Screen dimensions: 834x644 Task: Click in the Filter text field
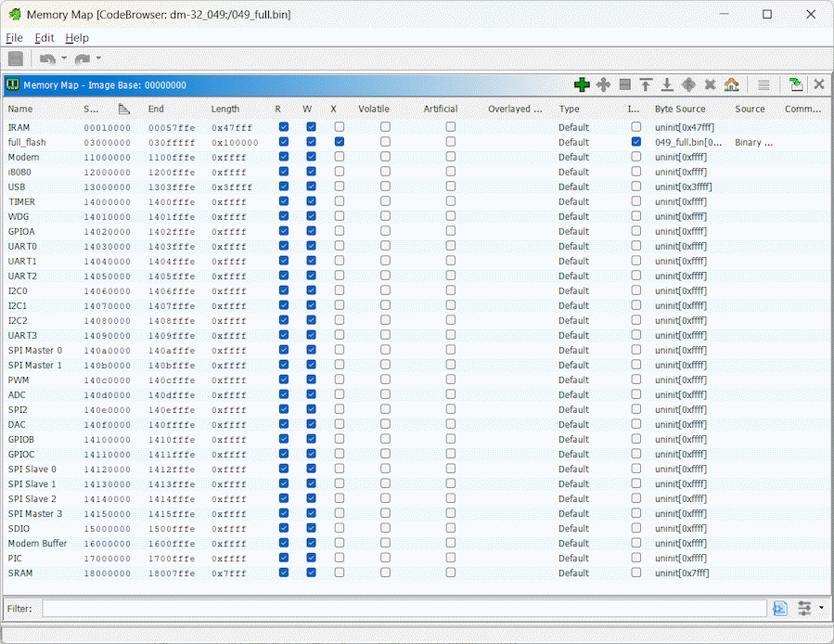pos(404,609)
